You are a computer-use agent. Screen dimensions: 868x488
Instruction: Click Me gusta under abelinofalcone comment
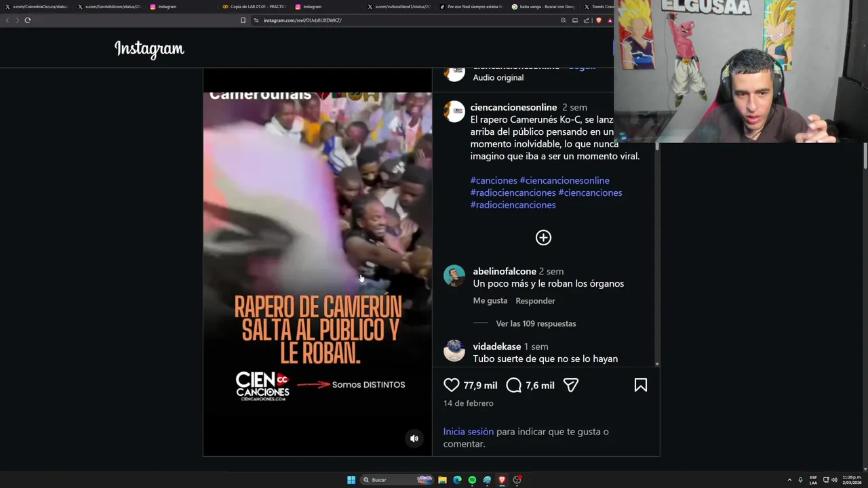coord(490,300)
